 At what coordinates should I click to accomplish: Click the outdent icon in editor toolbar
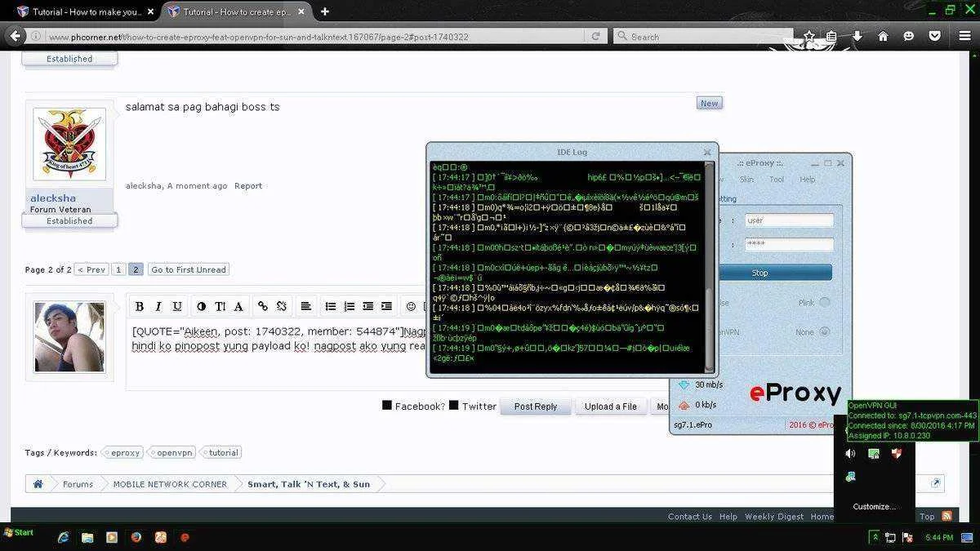pyautogui.click(x=368, y=306)
